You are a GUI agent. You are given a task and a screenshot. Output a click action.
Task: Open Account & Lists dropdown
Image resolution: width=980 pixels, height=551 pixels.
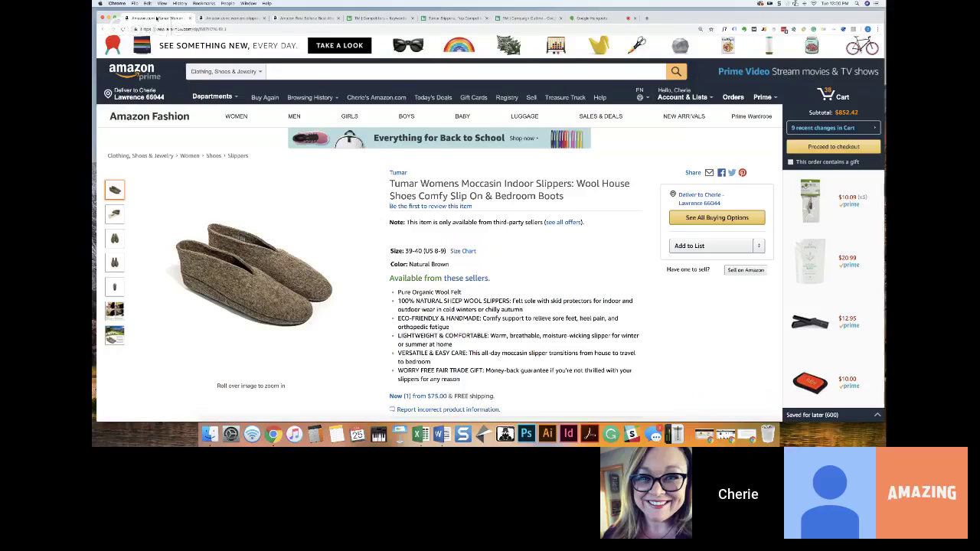pos(685,97)
